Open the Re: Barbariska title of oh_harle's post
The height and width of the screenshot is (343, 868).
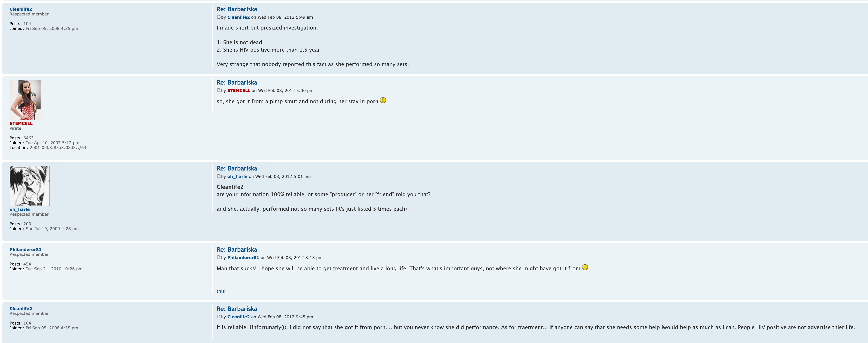point(237,168)
